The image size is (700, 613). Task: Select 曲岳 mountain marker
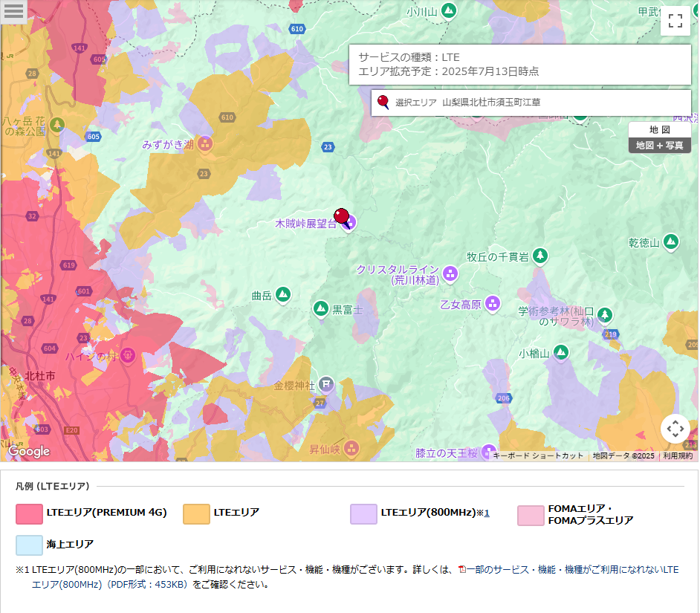pyautogui.click(x=283, y=294)
